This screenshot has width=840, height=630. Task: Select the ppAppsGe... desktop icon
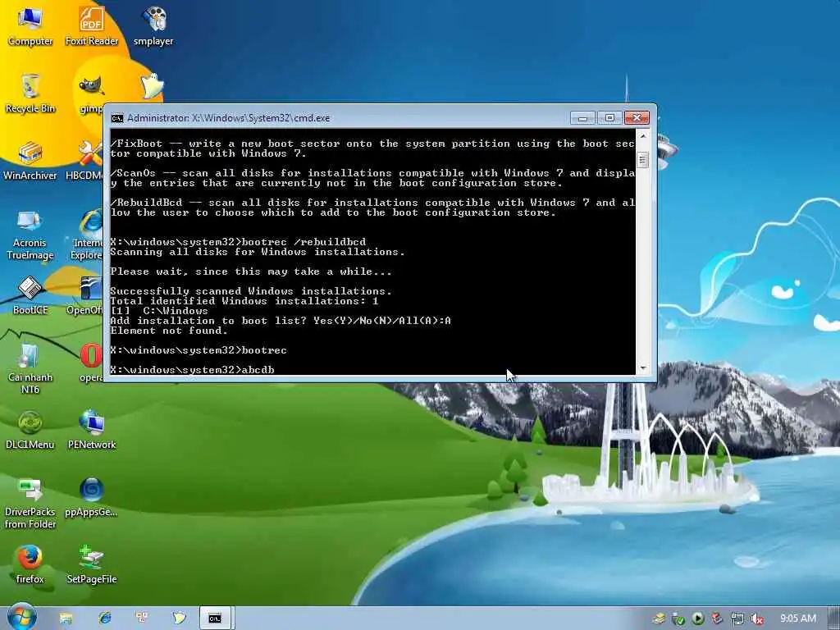pyautogui.click(x=92, y=497)
